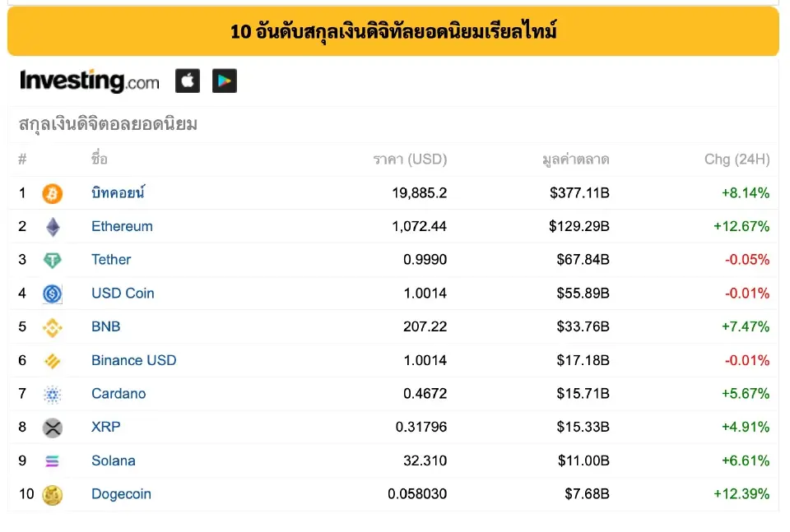
Task: Click the Apple App Store badge
Action: coord(187,81)
